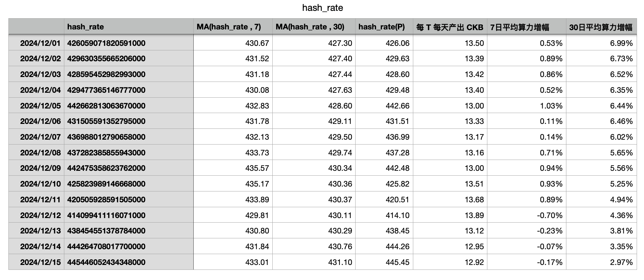Viewport: 644px width, 280px height.
Task: Select the CKB output cell 13.89
Action: (474, 215)
